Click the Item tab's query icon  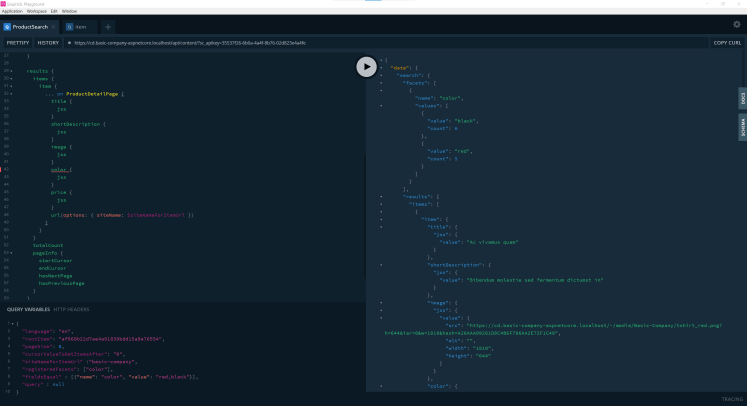(70, 27)
